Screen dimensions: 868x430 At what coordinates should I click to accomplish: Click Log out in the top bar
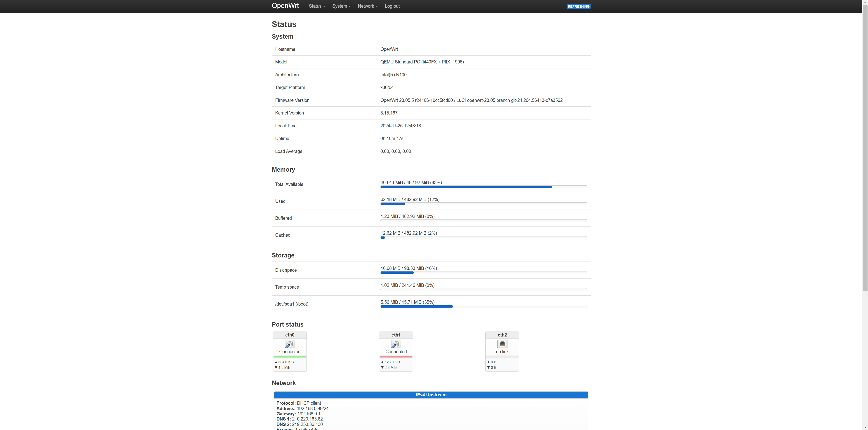[392, 6]
